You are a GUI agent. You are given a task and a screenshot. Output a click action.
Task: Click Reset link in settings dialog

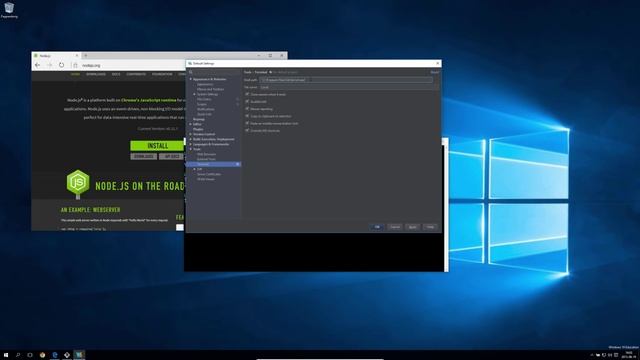(x=435, y=72)
